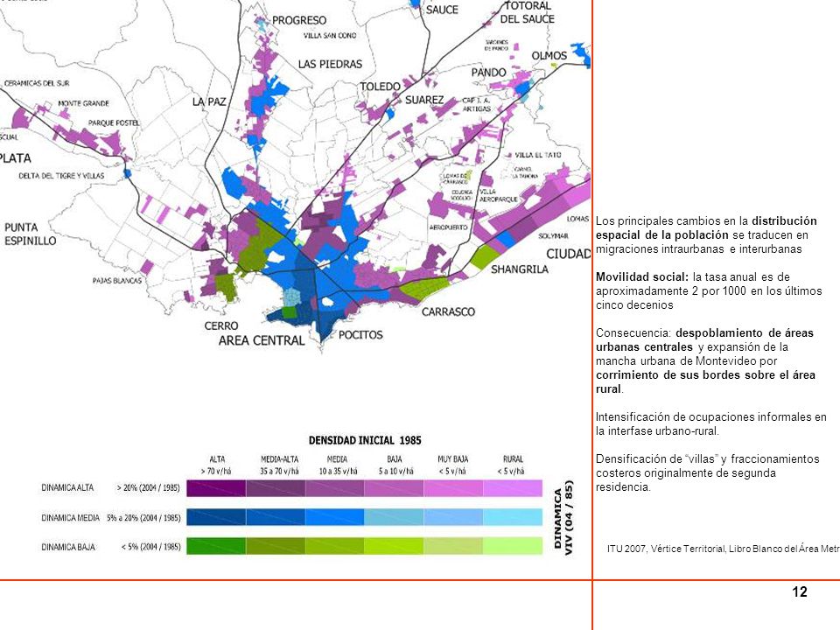Image resolution: width=840 pixels, height=630 pixels.
Task: Select the DINAMICA MEDIA row label
Action: 70,518
